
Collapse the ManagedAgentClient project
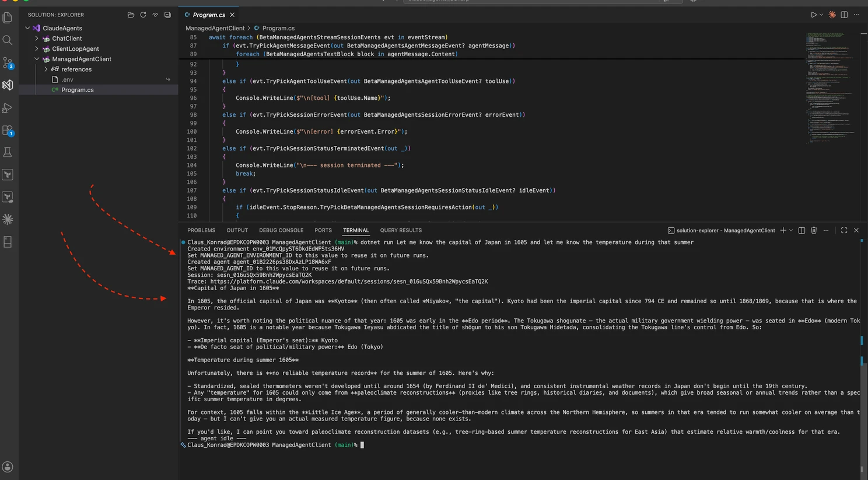pos(37,59)
